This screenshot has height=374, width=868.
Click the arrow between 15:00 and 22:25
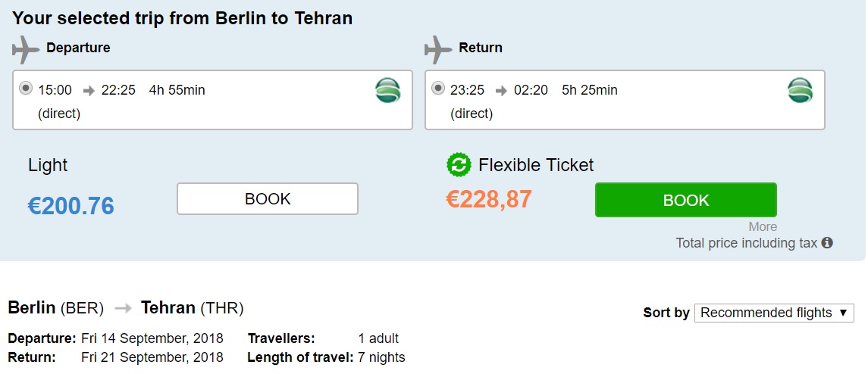[89, 91]
